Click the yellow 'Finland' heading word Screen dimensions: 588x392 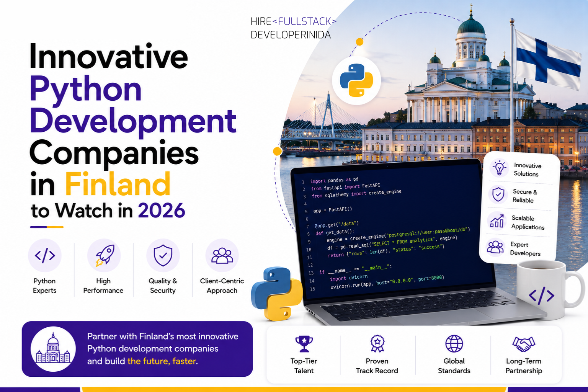tap(118, 184)
